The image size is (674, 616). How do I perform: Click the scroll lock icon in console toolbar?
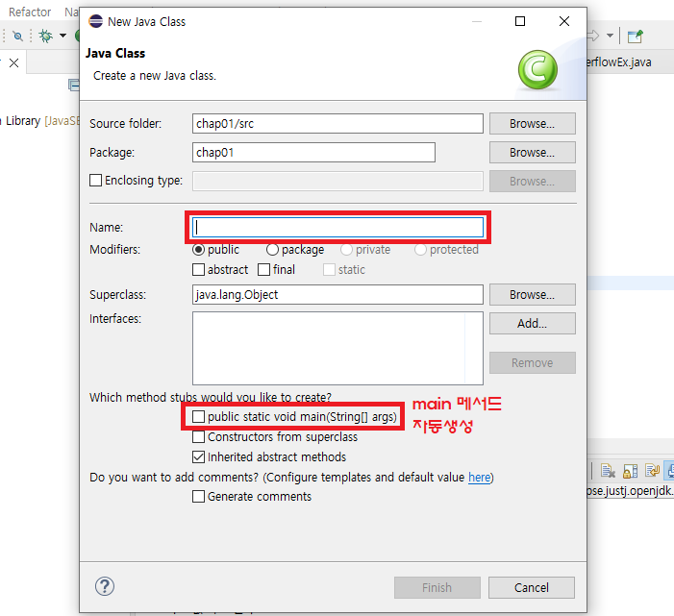[630, 471]
